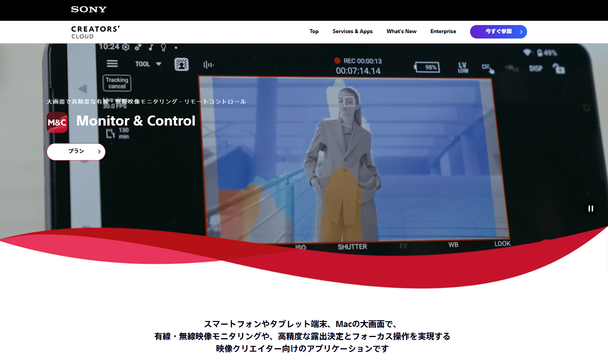Click the M&C app icon
The width and height of the screenshot is (608, 364).
(x=57, y=122)
